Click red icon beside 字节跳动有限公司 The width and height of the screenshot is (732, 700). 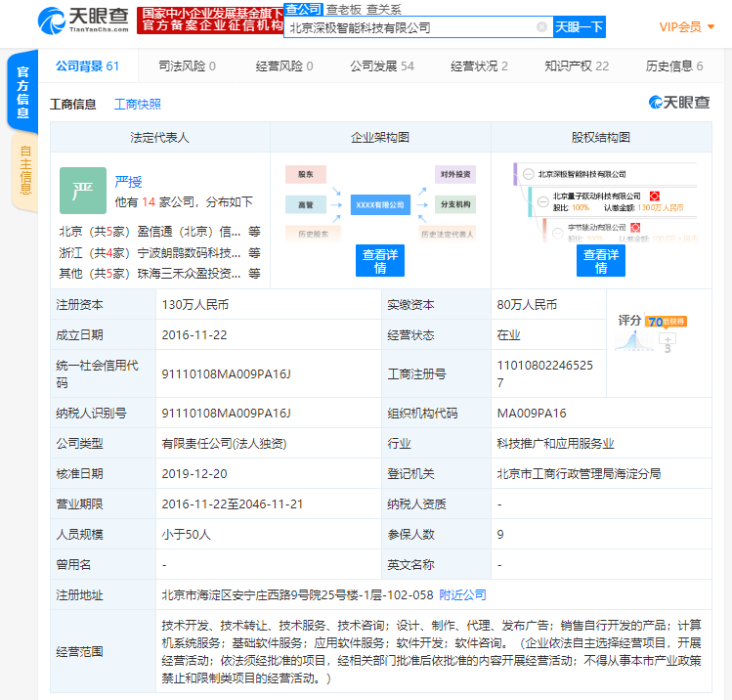click(x=635, y=228)
